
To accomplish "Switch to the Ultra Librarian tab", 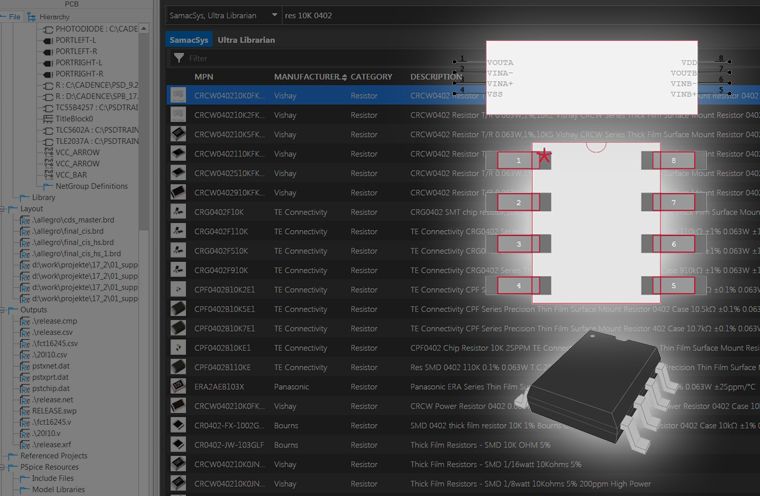I will pos(246,40).
